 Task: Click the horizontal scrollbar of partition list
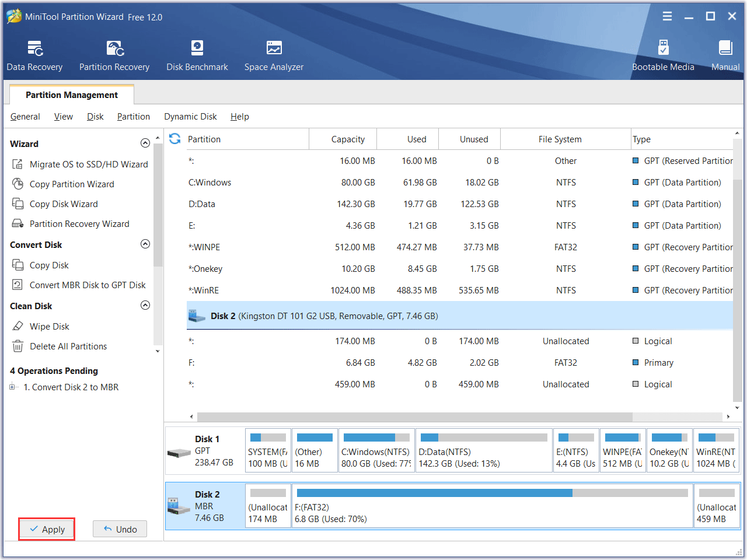coord(414,417)
